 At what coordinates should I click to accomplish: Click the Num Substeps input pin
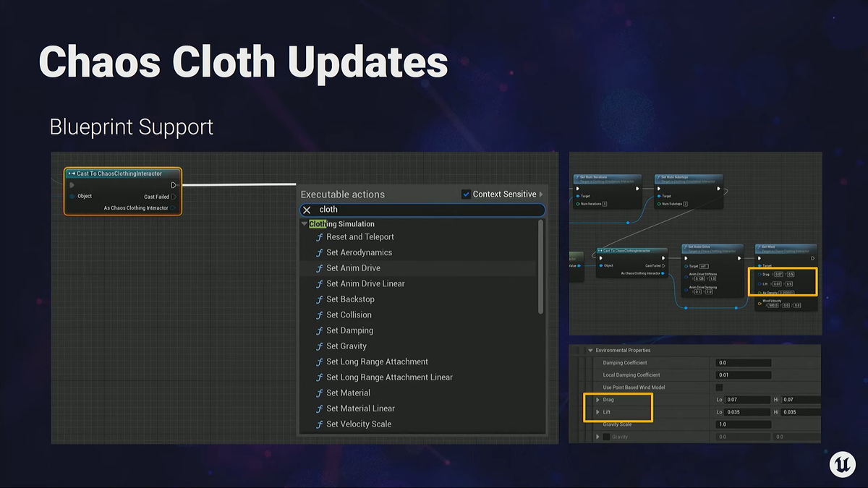click(x=659, y=204)
